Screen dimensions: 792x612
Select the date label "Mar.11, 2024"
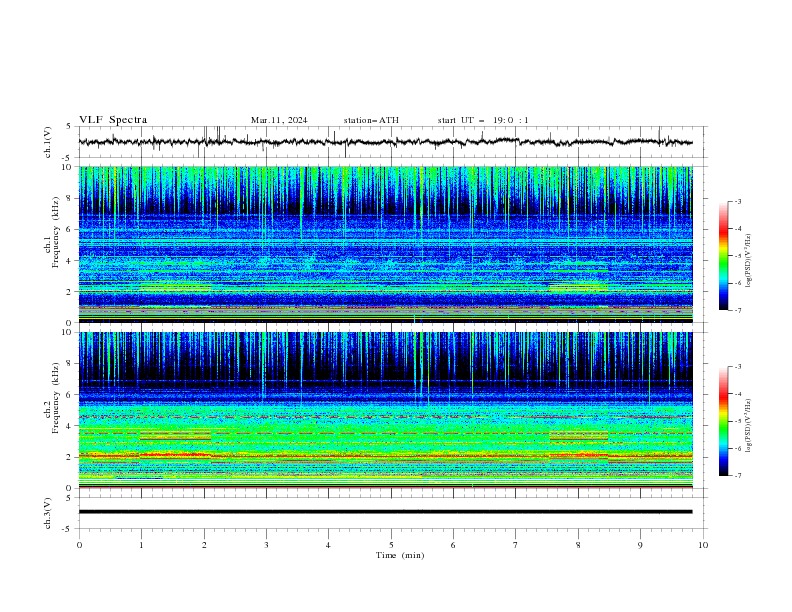[x=279, y=120]
